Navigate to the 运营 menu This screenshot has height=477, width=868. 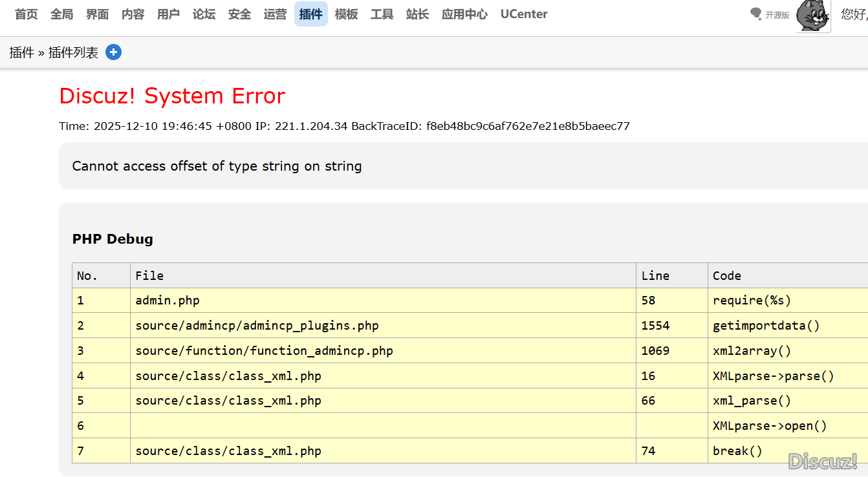point(276,14)
